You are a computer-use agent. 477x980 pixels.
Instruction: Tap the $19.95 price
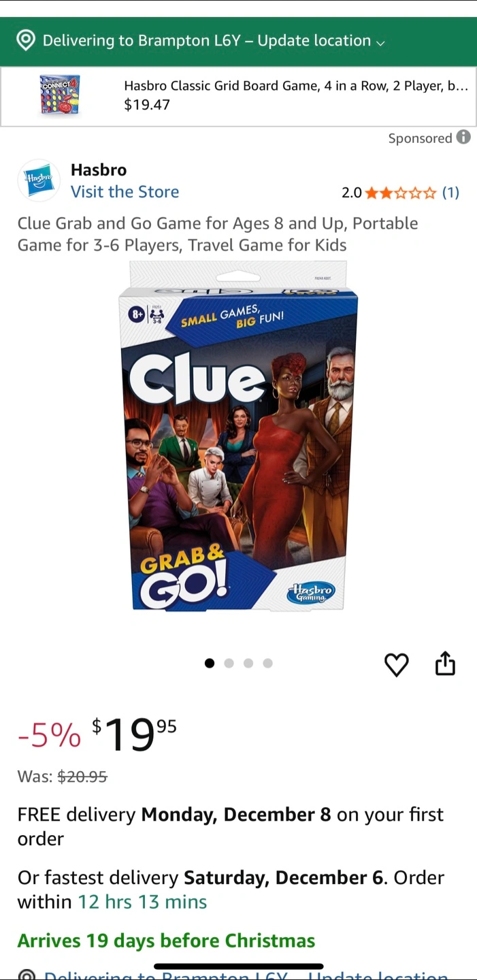[134, 734]
